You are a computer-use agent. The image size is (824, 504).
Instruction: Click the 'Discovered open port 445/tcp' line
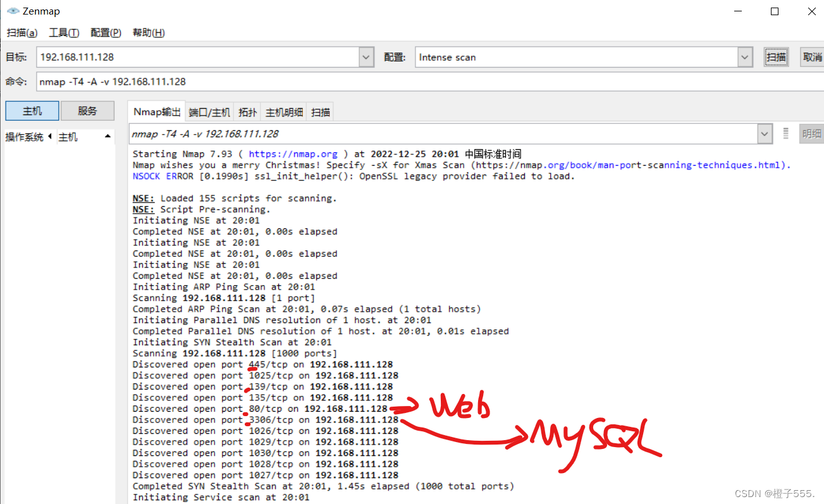coord(262,364)
